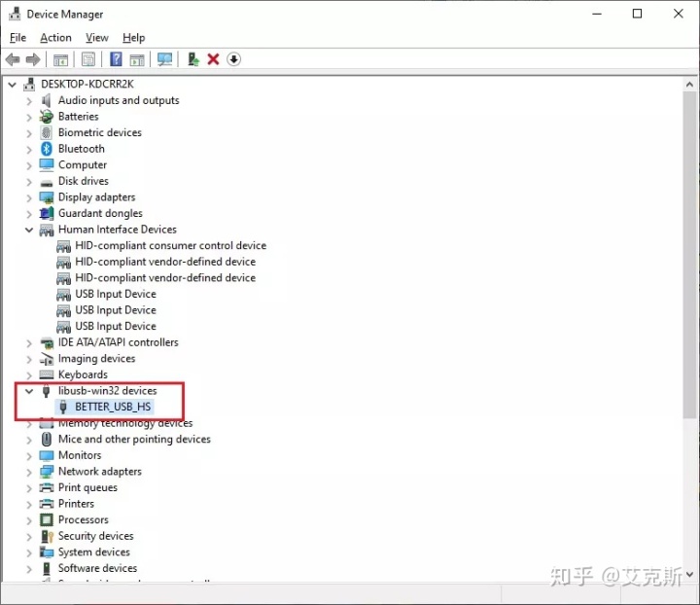Click the BETTER_USB_HS device plug icon
The height and width of the screenshot is (605, 700).
63,407
